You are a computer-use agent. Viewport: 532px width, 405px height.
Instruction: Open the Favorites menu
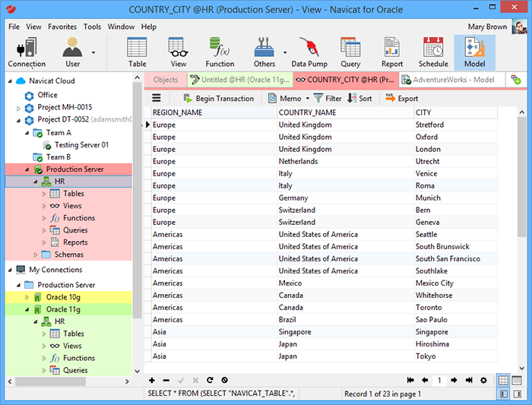[62, 27]
